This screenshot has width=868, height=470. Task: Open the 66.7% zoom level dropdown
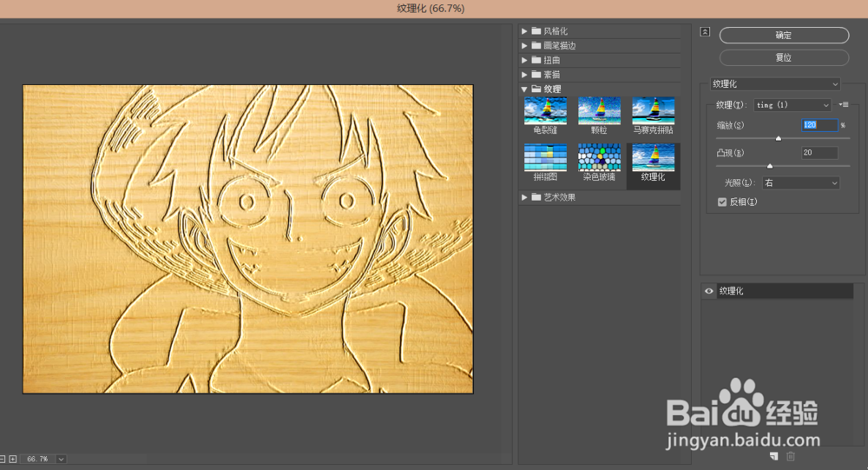(61, 459)
